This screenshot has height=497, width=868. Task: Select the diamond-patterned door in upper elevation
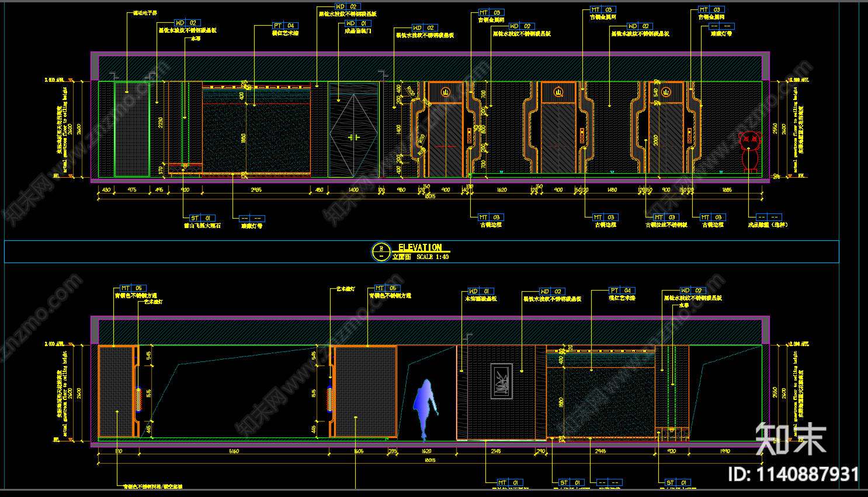[353, 130]
